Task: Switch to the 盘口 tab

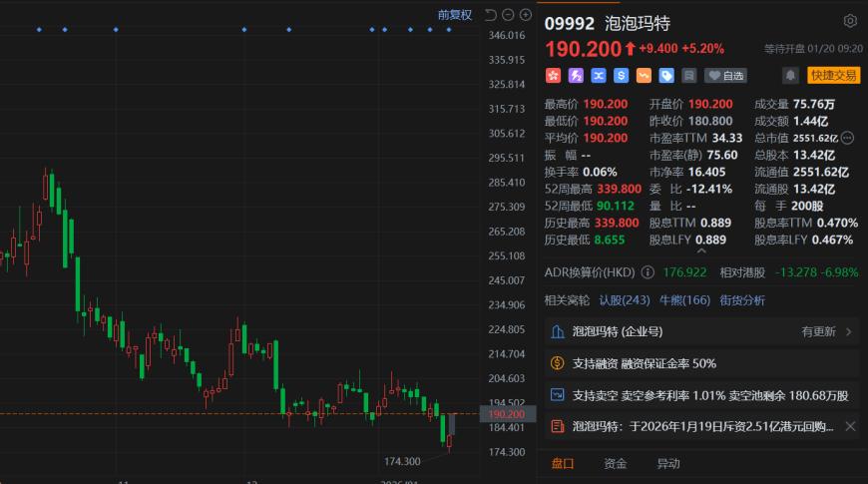Action: pos(563,463)
